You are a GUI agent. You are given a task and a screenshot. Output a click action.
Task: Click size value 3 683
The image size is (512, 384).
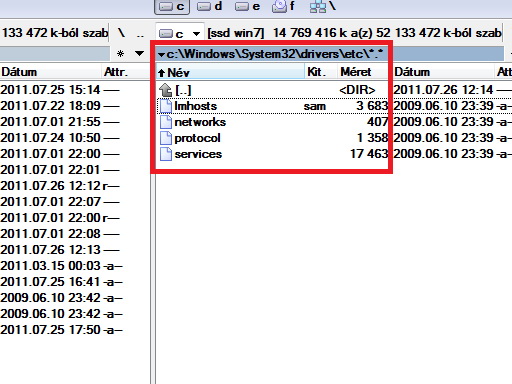click(x=372, y=106)
